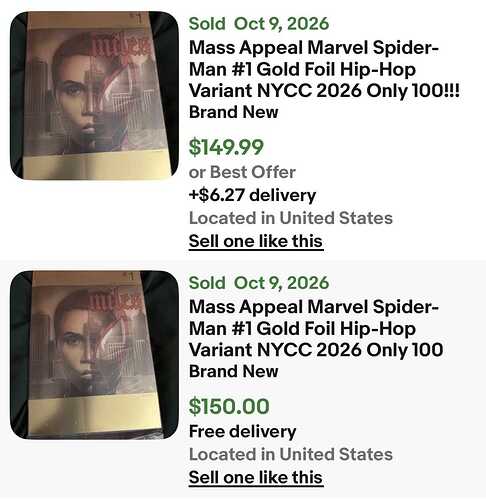Click the "or Best Offer" text

[242, 172]
